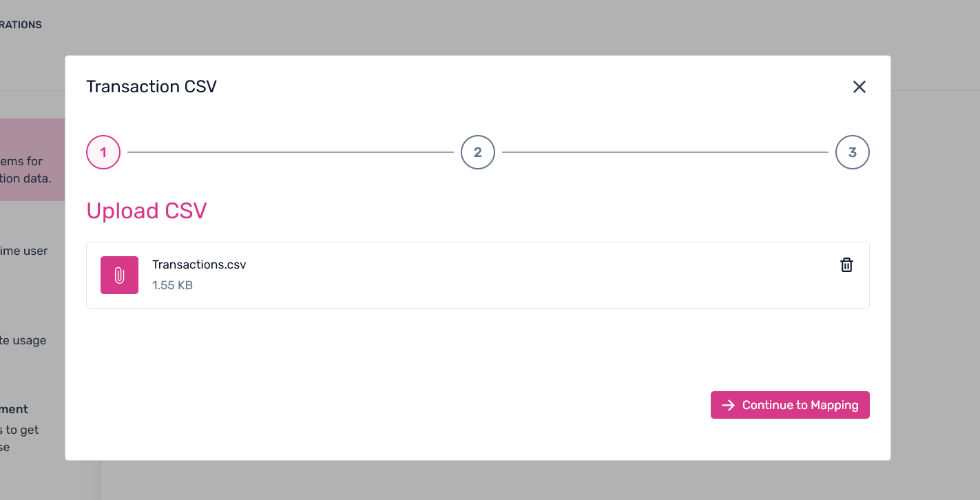Click the arrow icon in Continue button
This screenshot has width=980, height=500.
pyautogui.click(x=728, y=406)
